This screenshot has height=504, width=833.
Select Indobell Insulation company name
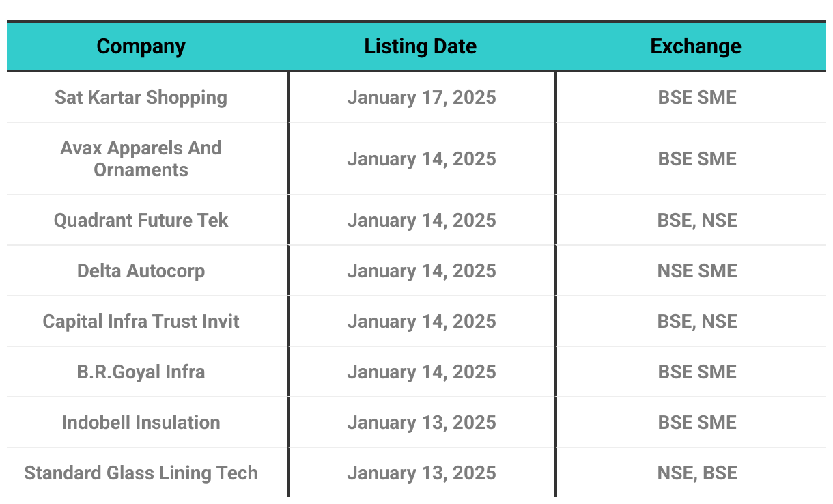[x=141, y=422]
